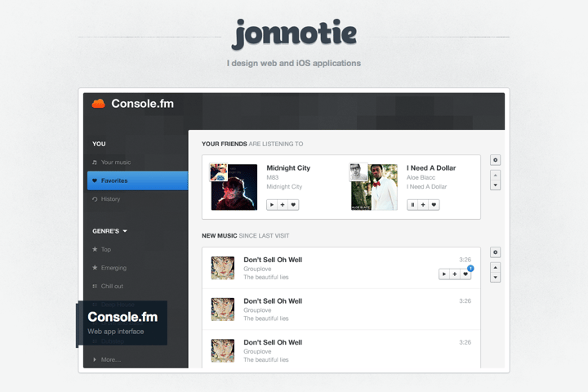Click up arrow beside new music list

[x=495, y=268]
